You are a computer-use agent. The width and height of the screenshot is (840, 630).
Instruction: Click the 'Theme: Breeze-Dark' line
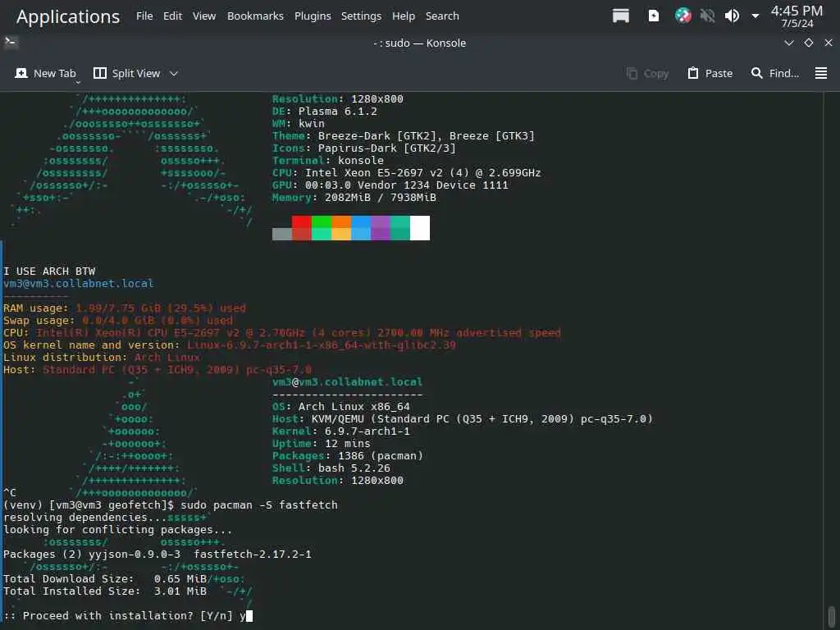tap(404, 136)
